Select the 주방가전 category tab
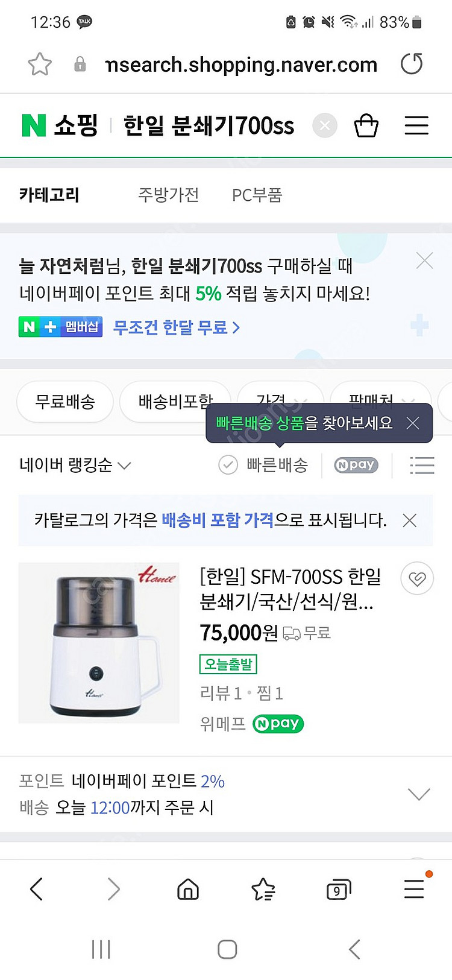452x980 pixels. [168, 195]
